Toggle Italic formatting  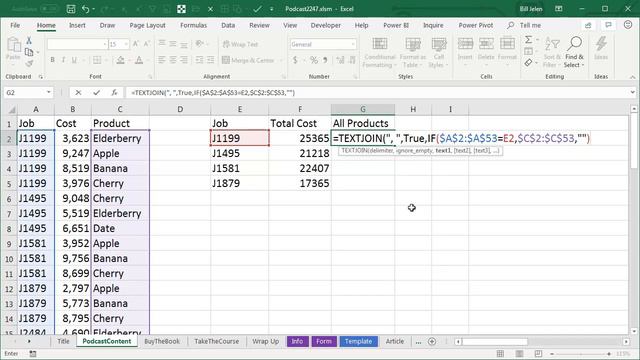tap(63, 60)
